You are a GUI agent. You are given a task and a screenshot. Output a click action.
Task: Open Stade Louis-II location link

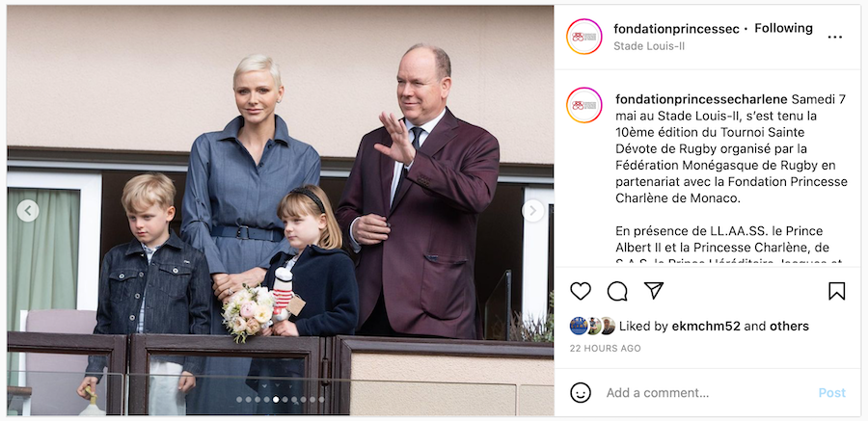pyautogui.click(x=649, y=46)
